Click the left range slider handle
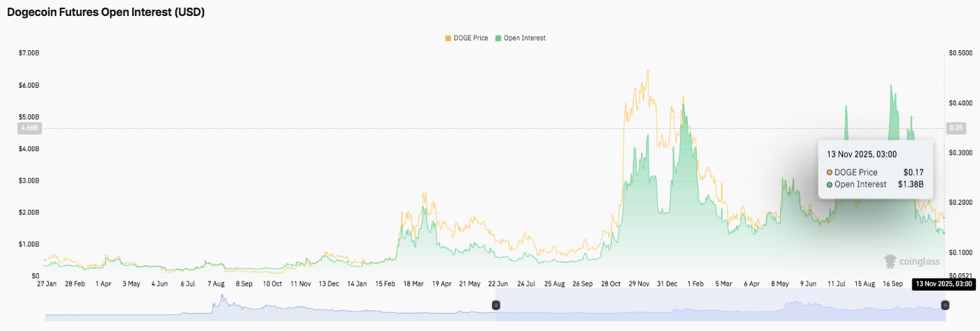The image size is (980, 331). tap(496, 305)
